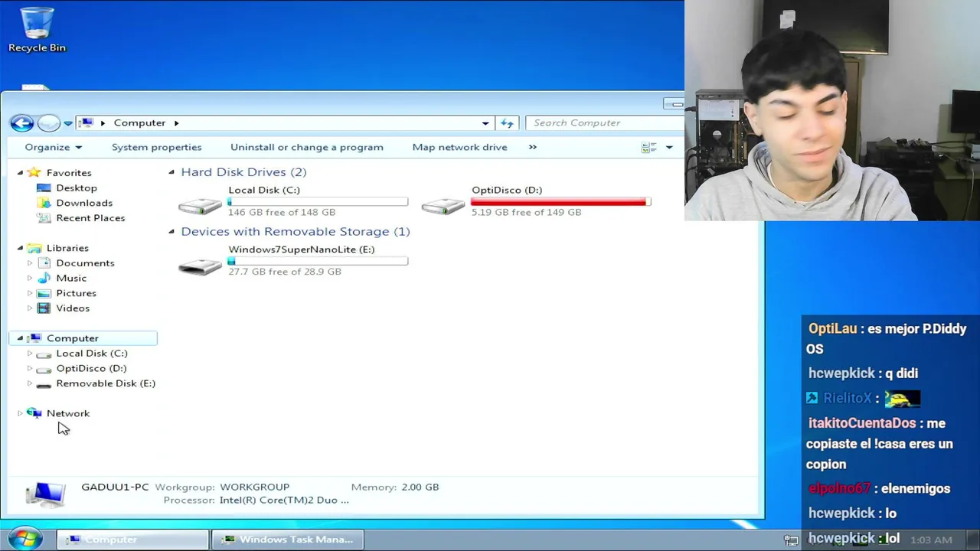The height and width of the screenshot is (551, 980).
Task: Expand the Network tree node
Action: [20, 413]
